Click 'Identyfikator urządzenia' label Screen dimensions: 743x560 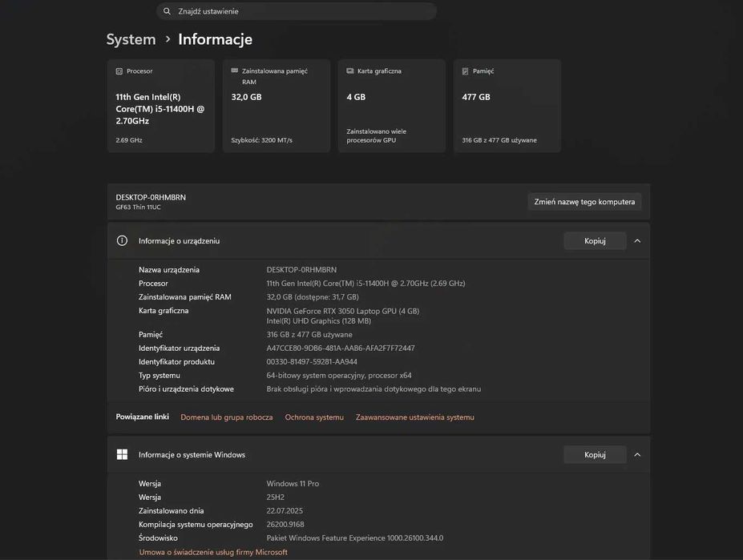(x=179, y=348)
